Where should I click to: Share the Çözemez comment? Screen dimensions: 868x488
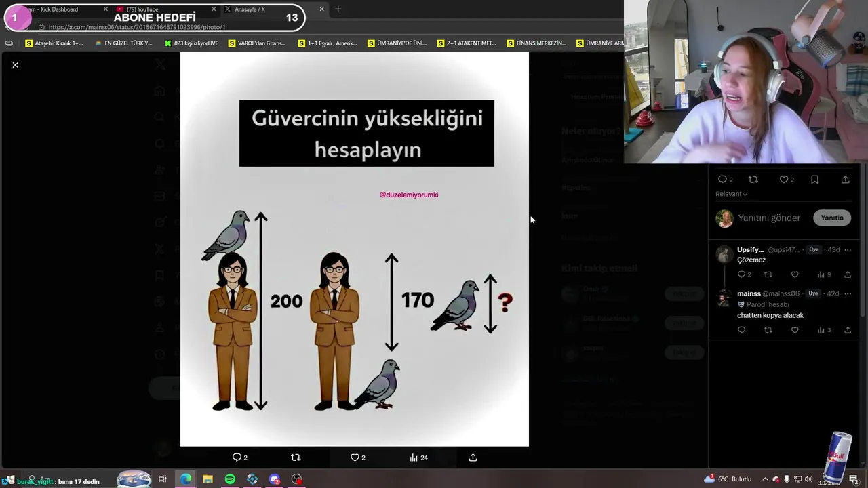click(848, 274)
